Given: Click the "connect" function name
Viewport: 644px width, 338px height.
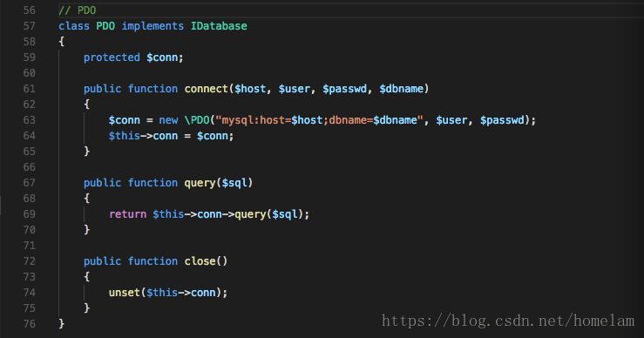Looking at the screenshot, I should point(206,89).
